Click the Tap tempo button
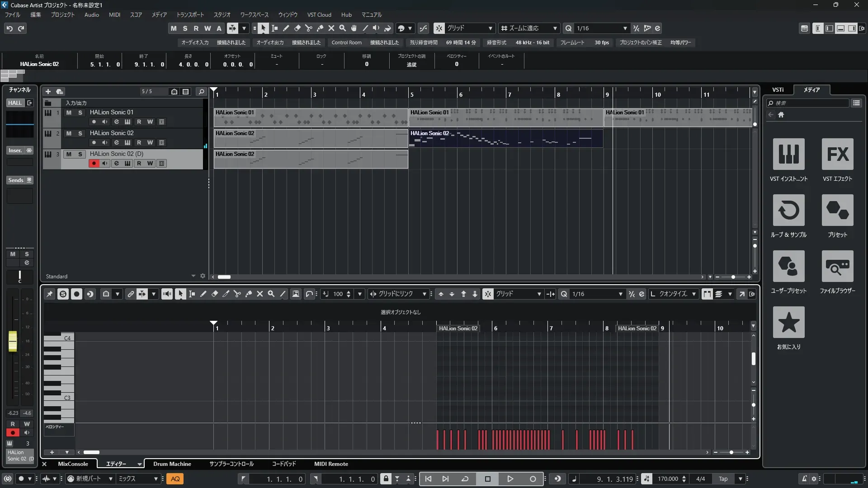Viewport: 868px width, 488px height. tap(723, 479)
